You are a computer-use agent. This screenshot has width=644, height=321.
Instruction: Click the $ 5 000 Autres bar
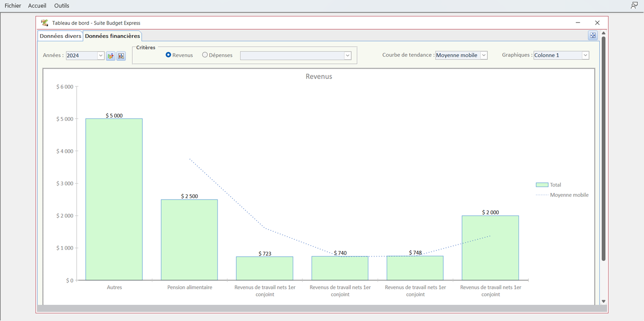[x=114, y=199]
